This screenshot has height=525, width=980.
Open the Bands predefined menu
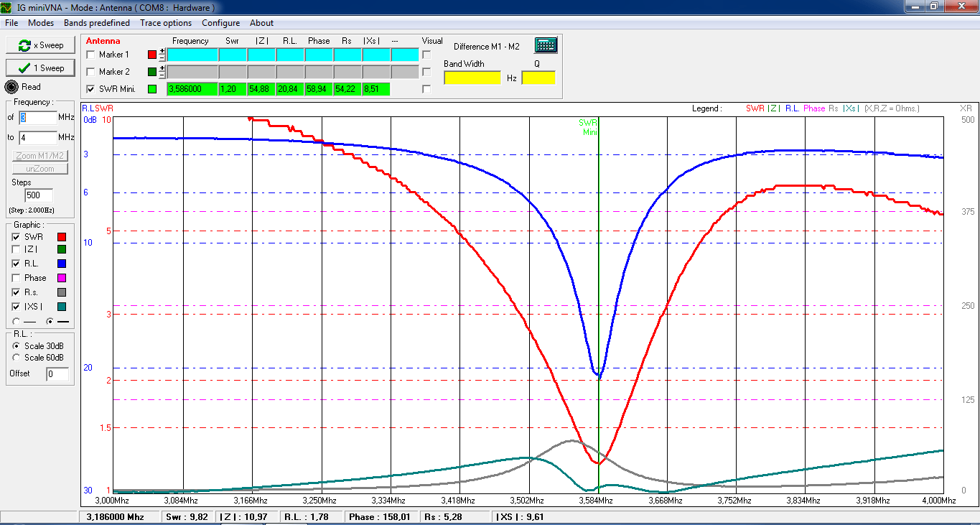point(97,23)
